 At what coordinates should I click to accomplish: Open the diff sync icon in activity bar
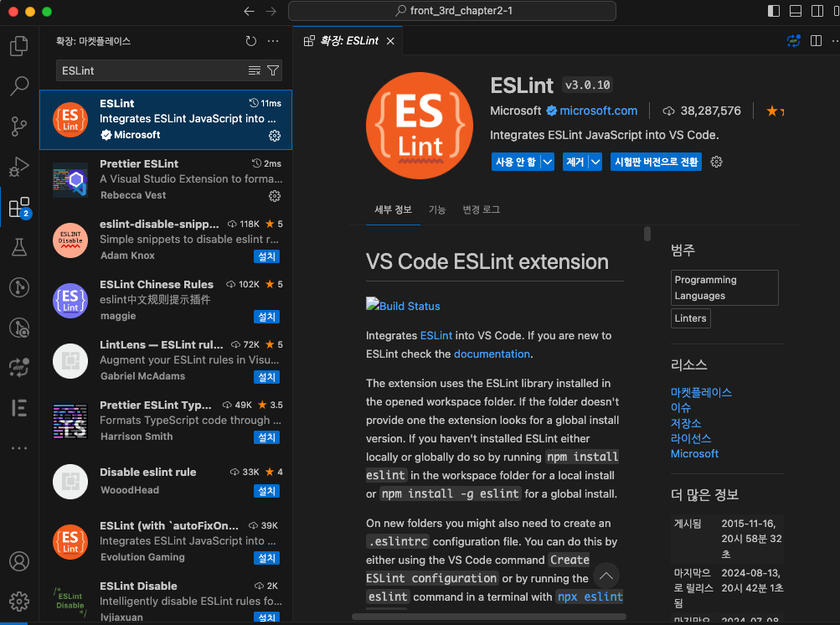[x=19, y=368]
